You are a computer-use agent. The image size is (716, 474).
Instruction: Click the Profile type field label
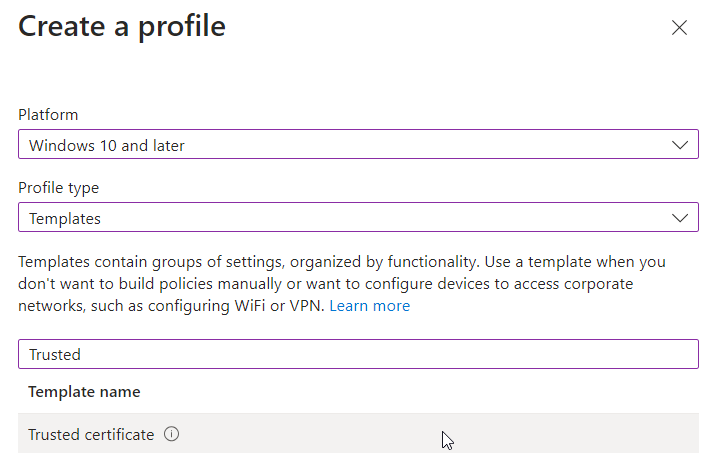(59, 188)
